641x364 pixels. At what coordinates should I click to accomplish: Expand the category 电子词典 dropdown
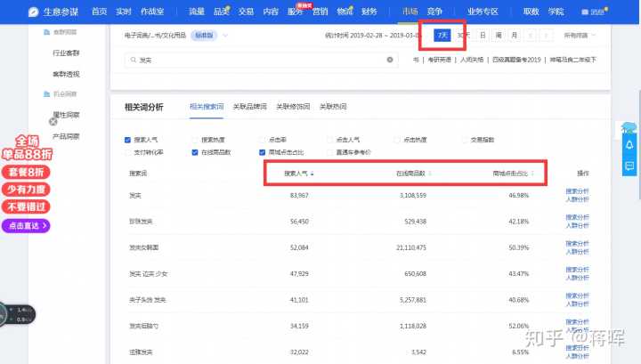[225, 36]
